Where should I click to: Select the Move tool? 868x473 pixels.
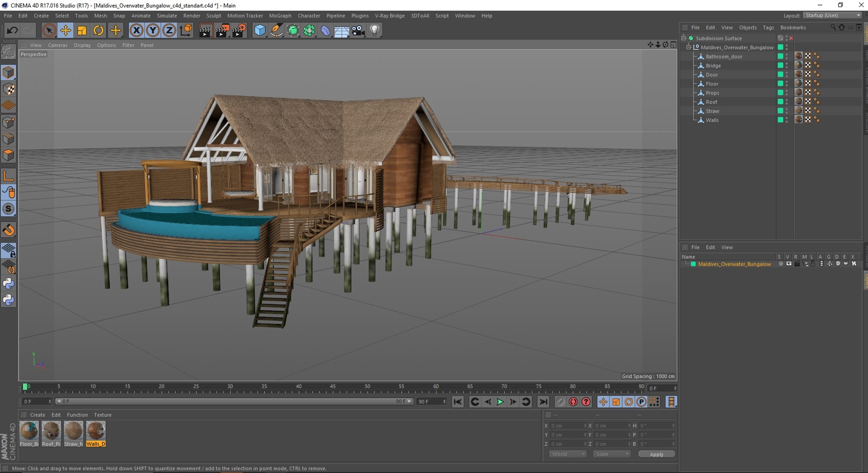coord(66,30)
